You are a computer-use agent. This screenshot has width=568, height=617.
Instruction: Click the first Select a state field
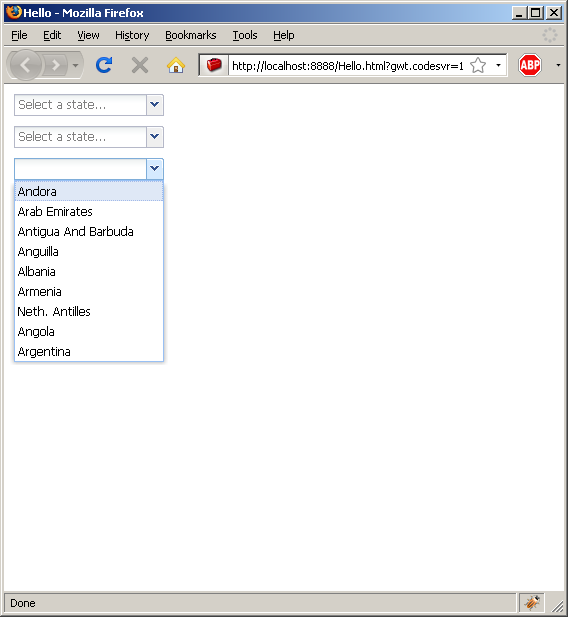pos(80,105)
